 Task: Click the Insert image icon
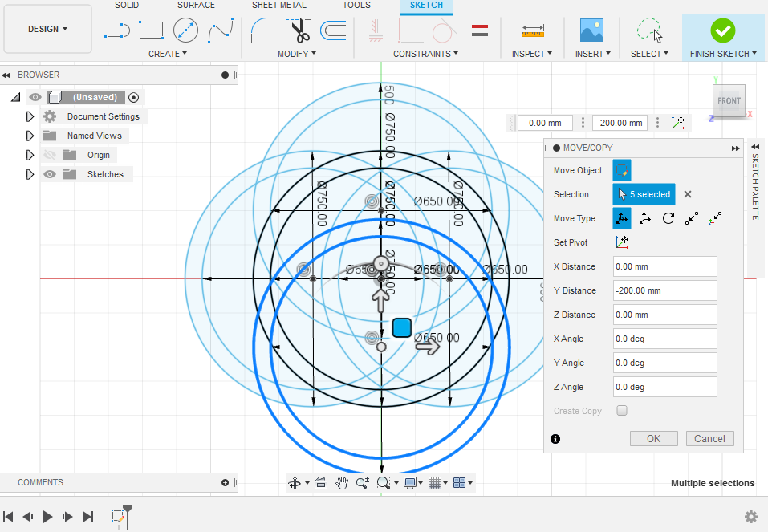591,30
